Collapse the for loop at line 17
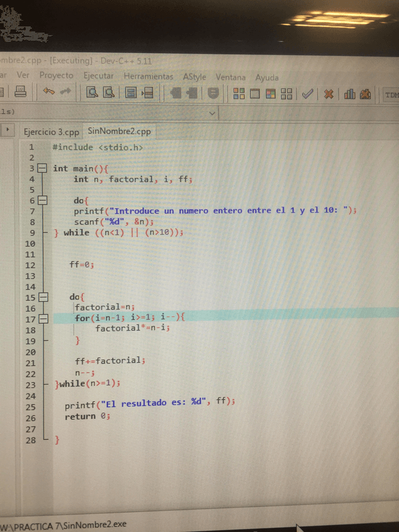This screenshot has height=532, width=399. pyautogui.click(x=43, y=319)
